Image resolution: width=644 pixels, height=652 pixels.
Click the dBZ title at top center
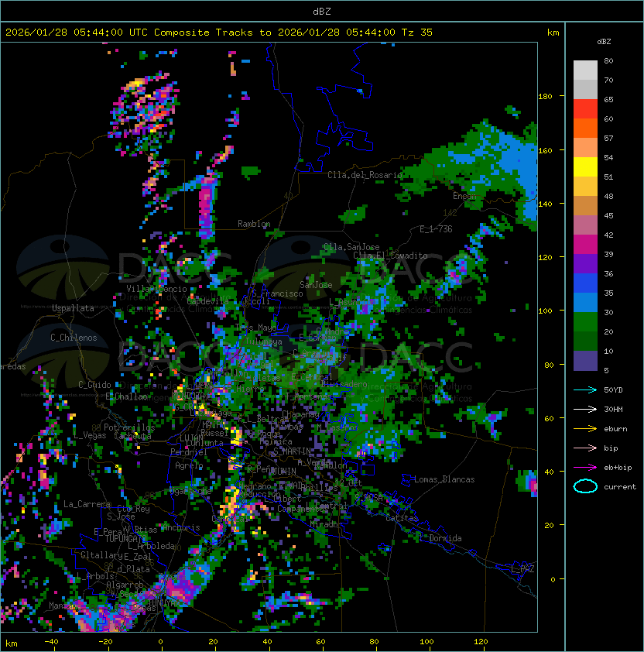[x=322, y=12]
